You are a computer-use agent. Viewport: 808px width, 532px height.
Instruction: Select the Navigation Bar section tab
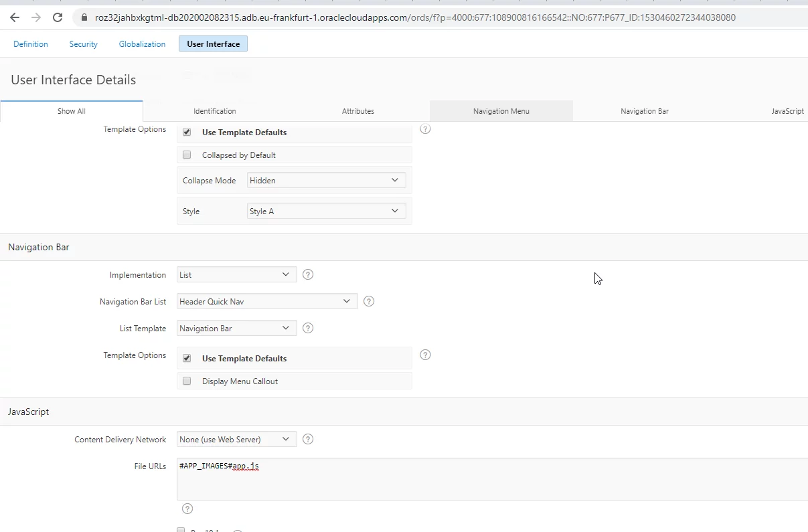pyautogui.click(x=645, y=111)
